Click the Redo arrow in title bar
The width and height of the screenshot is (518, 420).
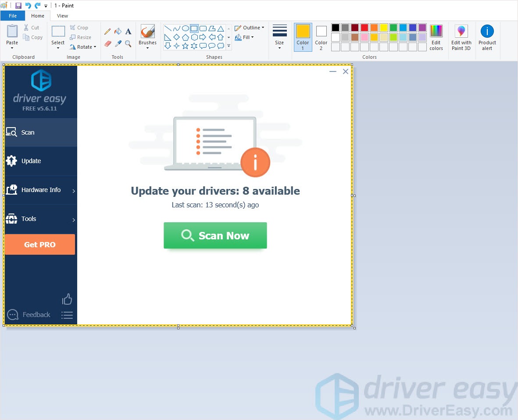38,6
